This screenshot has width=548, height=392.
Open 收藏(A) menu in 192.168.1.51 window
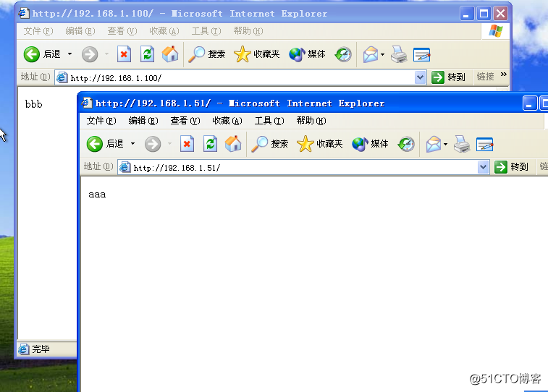227,121
